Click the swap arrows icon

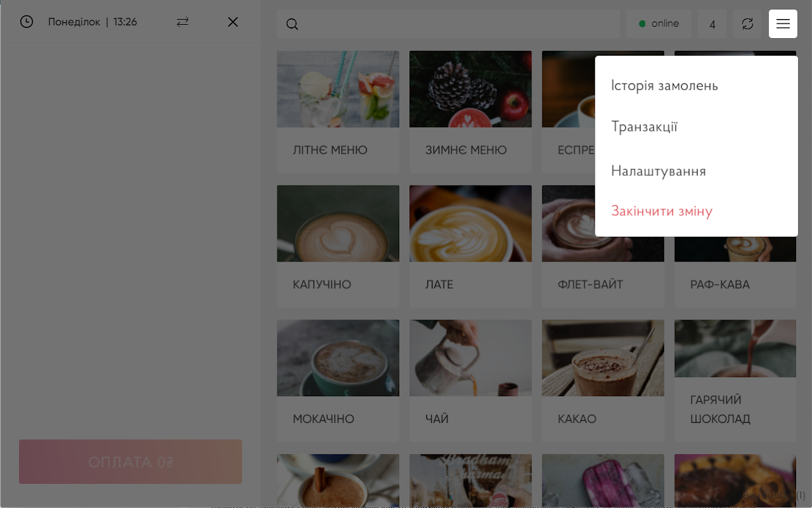click(183, 22)
